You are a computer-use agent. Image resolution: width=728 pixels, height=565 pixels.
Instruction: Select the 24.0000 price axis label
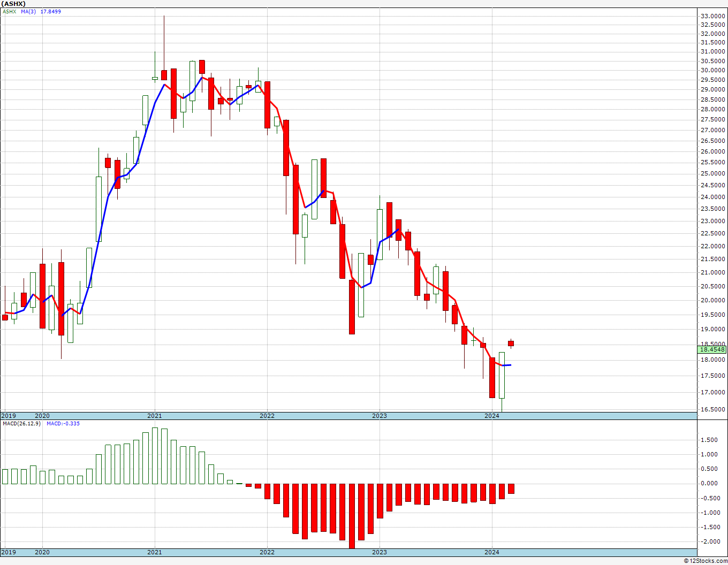click(713, 197)
